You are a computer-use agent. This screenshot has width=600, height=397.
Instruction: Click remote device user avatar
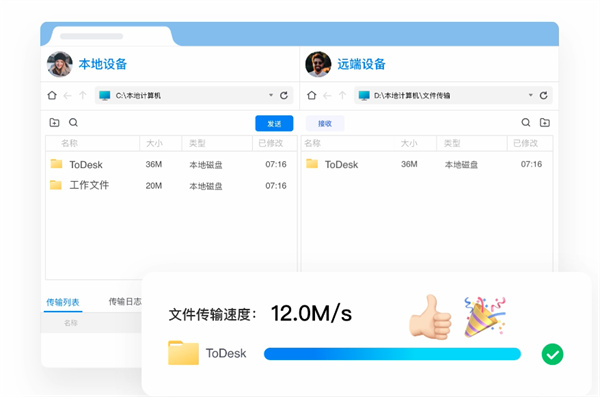click(318, 64)
